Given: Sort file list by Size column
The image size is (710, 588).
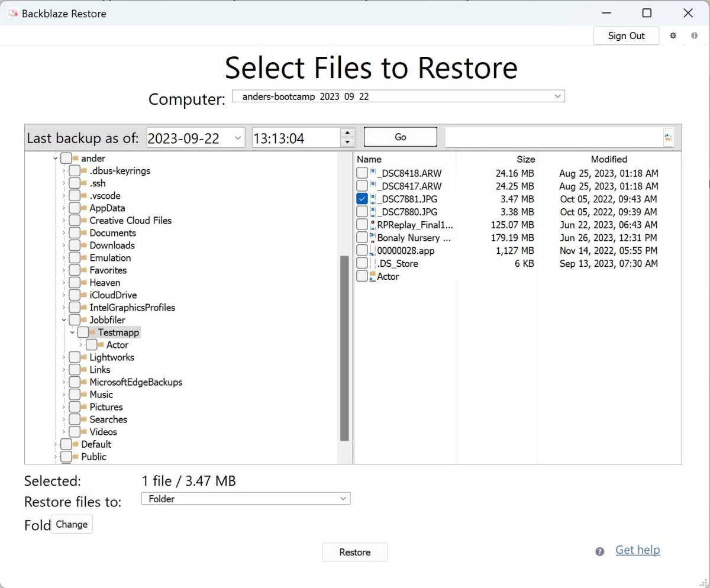Looking at the screenshot, I should point(525,159).
